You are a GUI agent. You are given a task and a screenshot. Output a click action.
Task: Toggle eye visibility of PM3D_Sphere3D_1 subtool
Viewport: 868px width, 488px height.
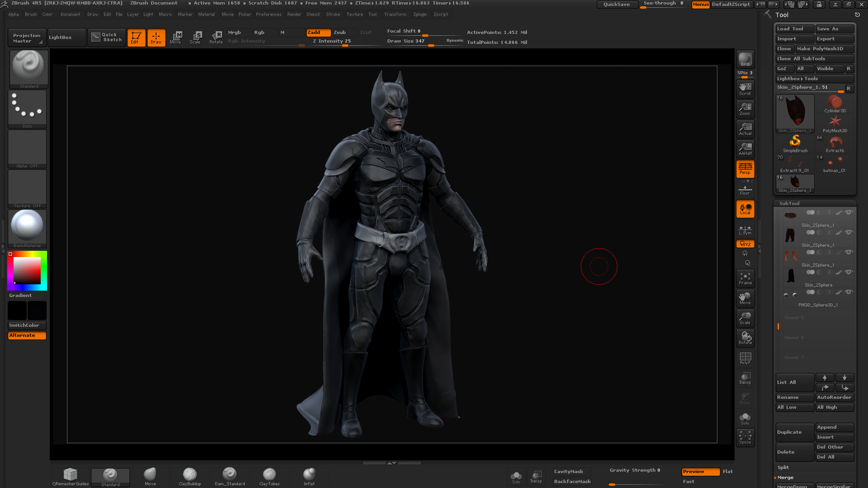click(x=849, y=292)
